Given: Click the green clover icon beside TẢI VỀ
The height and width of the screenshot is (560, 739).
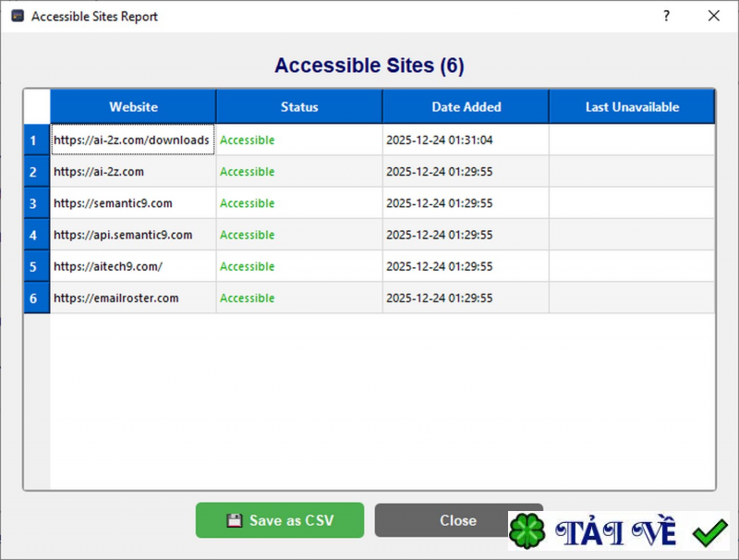Looking at the screenshot, I should [526, 530].
